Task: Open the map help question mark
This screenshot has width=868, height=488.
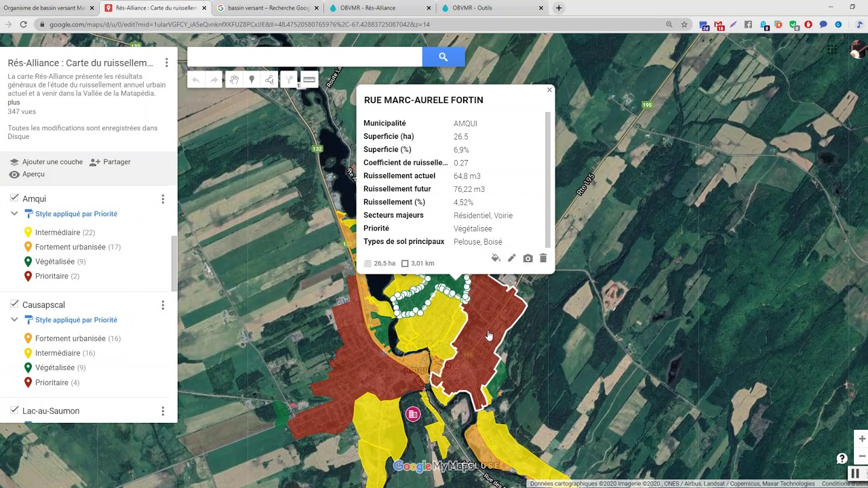Action: coord(842,458)
